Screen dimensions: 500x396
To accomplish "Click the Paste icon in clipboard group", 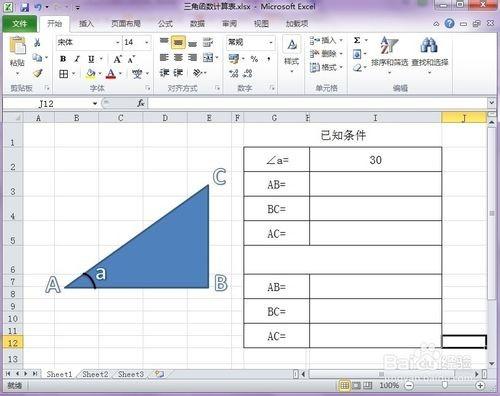I will [17, 46].
